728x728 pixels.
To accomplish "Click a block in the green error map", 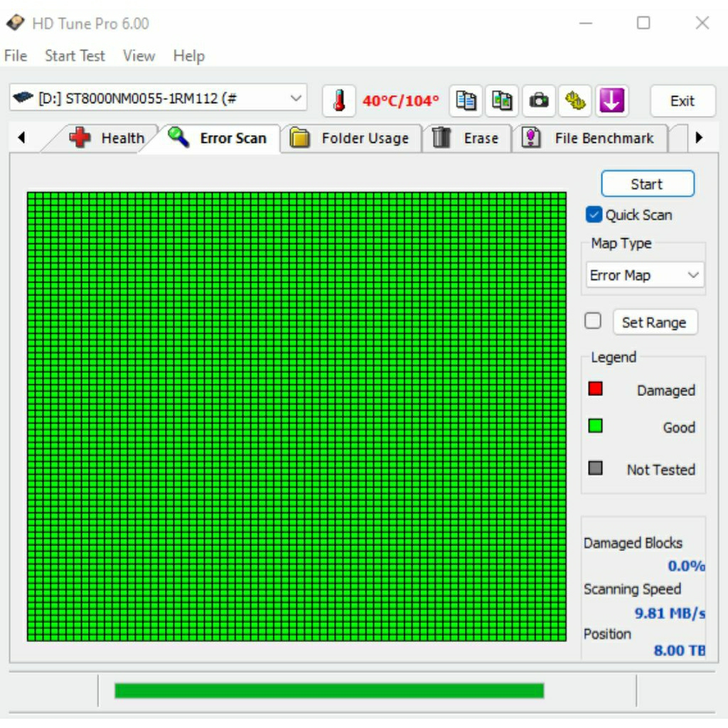I will 296,416.
